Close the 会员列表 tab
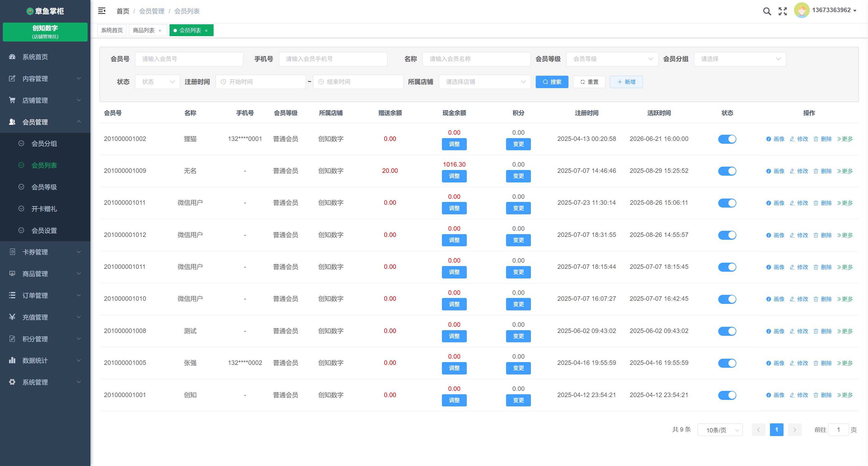Image resolution: width=868 pixels, height=466 pixels. (206, 31)
